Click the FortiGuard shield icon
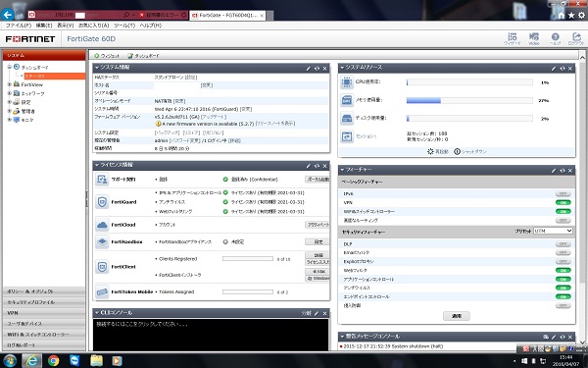This screenshot has width=588, height=368. [x=102, y=202]
